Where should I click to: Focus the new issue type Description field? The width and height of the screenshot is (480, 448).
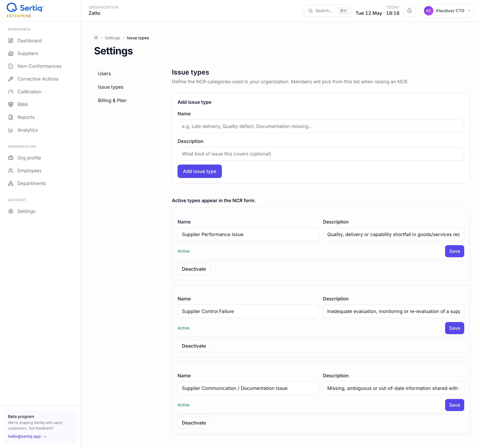click(320, 154)
